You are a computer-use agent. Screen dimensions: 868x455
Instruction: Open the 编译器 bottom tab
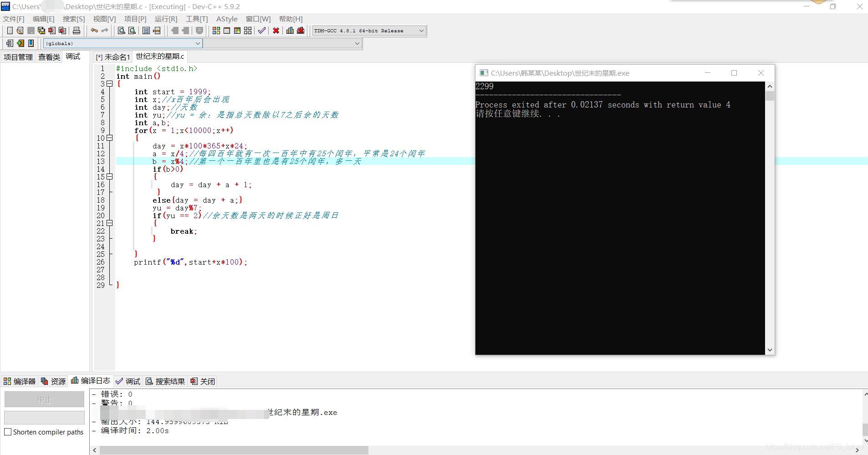20,381
